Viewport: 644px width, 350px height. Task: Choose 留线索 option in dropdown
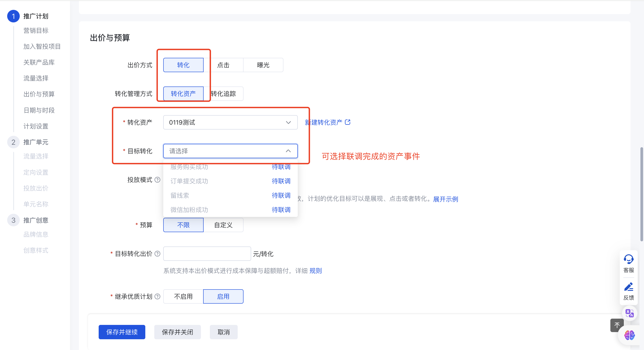(x=230, y=195)
